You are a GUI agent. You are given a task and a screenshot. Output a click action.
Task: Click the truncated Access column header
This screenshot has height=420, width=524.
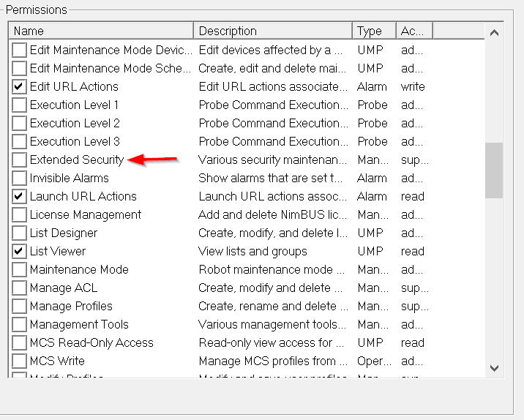(414, 31)
